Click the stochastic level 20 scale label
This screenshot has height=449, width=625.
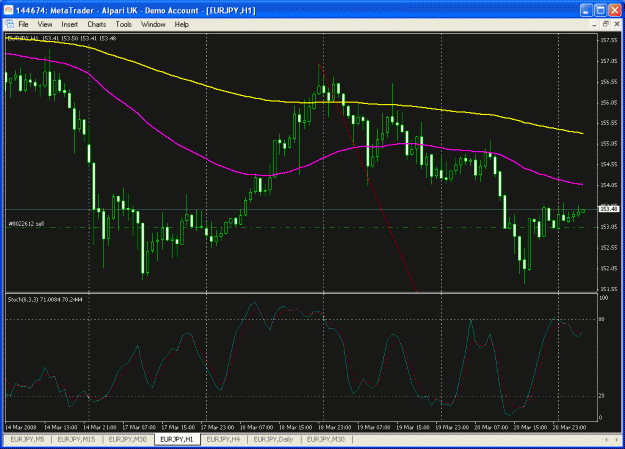(601, 396)
